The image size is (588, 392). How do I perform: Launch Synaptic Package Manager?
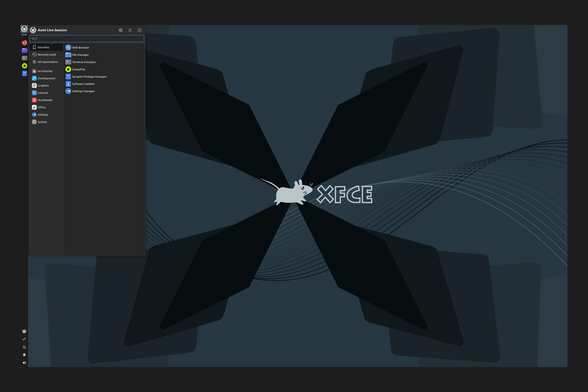point(104,77)
